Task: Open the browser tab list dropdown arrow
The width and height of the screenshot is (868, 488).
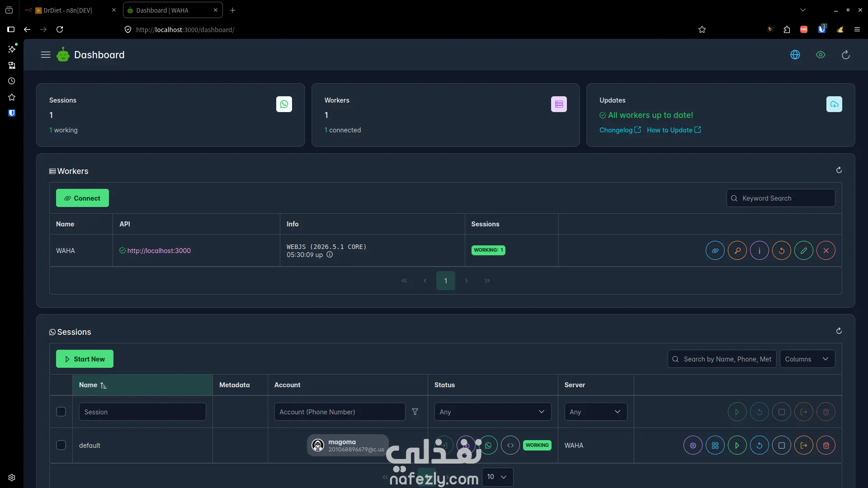Action: [x=803, y=10]
